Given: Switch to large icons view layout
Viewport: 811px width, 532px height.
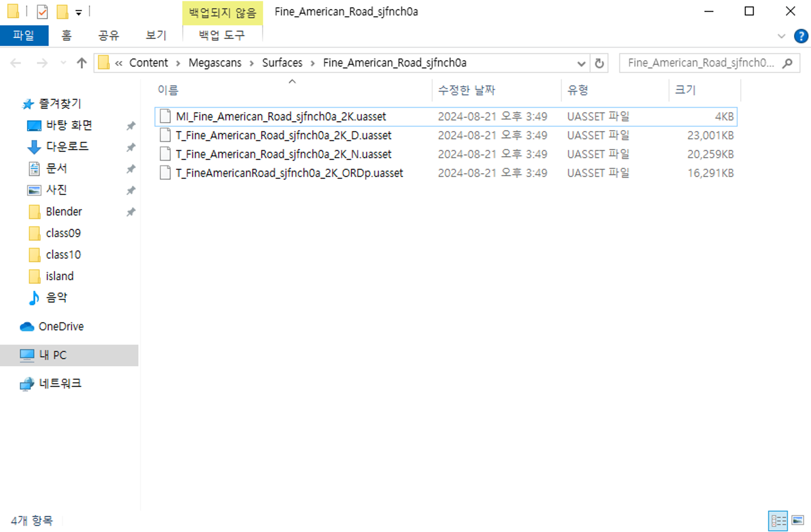Looking at the screenshot, I should click(798, 521).
